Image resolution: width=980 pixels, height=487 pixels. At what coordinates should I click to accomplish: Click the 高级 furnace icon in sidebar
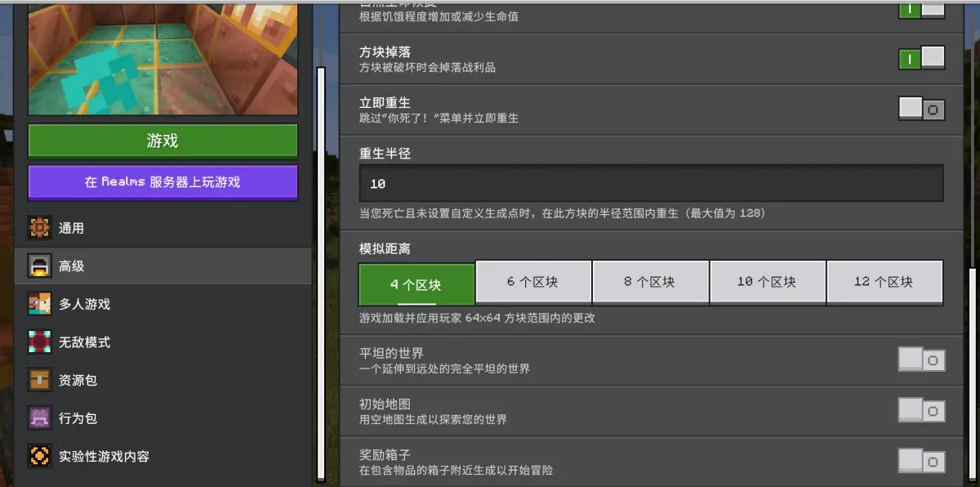(39, 266)
